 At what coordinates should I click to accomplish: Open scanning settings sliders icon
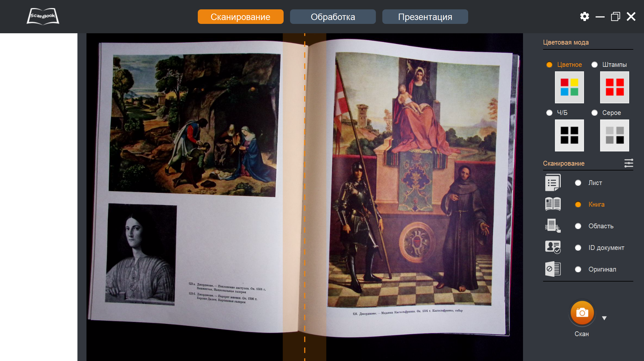click(x=629, y=163)
